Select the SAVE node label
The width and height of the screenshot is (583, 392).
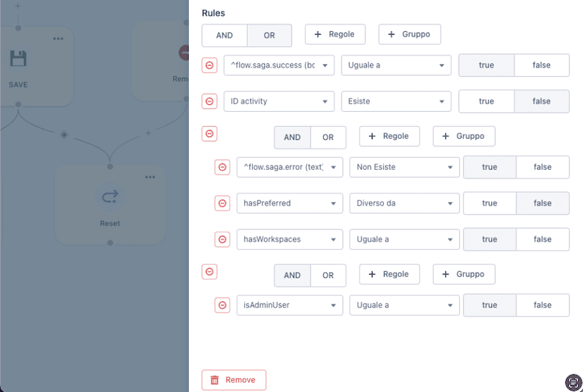click(18, 84)
